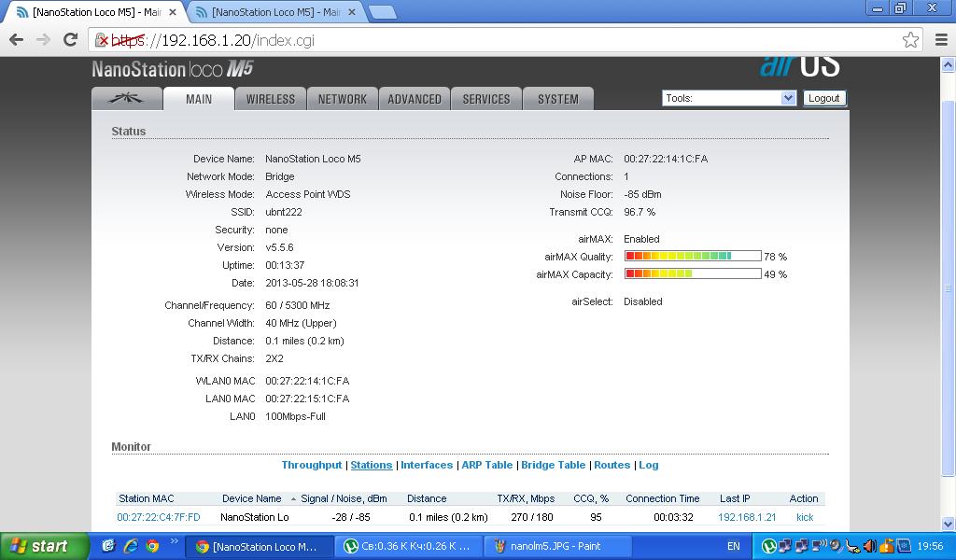
Task: Click the browser back arrow
Action: tap(16, 39)
